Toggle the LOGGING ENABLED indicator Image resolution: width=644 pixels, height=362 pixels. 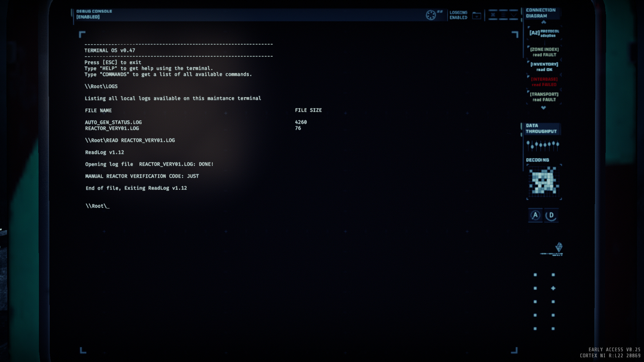(458, 15)
